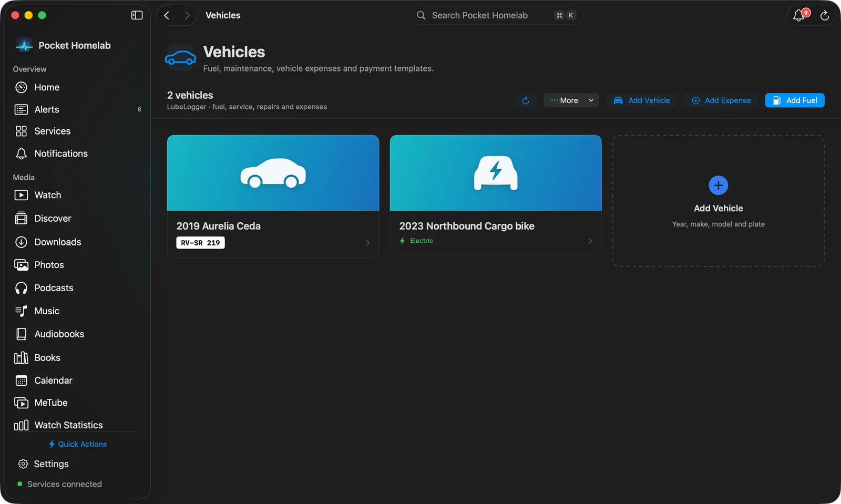841x504 pixels.
Task: Open Quick Actions link
Action: 78,444
